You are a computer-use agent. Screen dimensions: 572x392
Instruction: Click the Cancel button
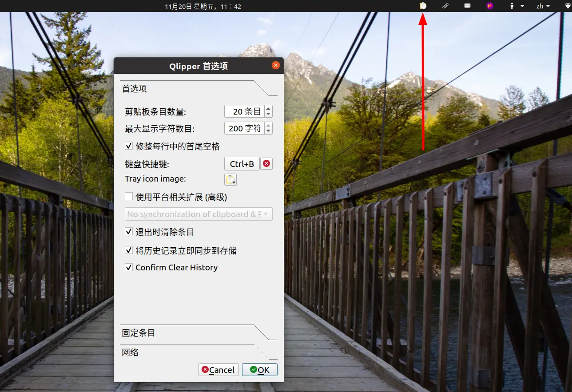click(218, 370)
